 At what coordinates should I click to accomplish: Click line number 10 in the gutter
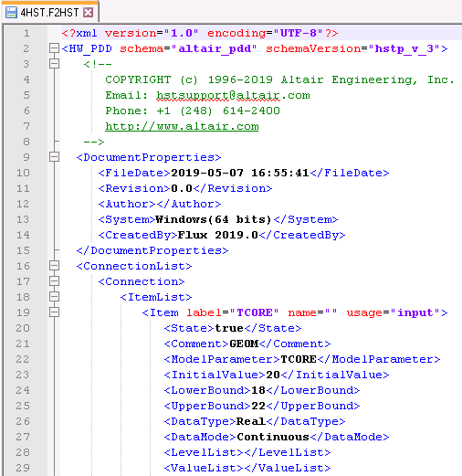[x=23, y=173]
